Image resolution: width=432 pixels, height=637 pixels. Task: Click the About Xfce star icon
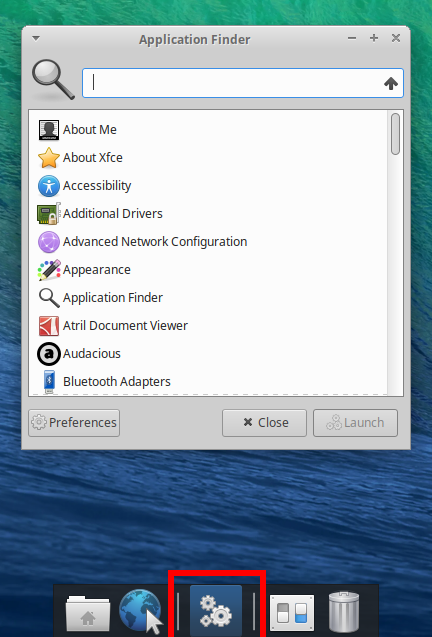pos(49,158)
